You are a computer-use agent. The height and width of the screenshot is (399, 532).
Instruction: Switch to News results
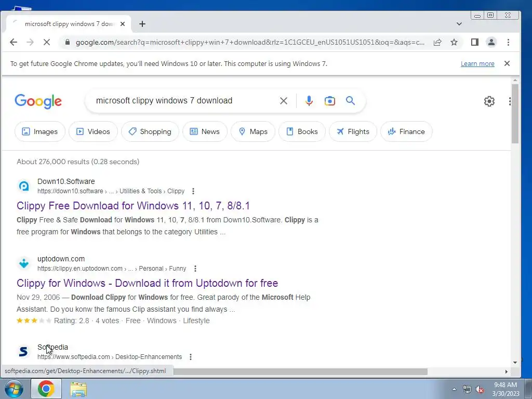(205, 131)
